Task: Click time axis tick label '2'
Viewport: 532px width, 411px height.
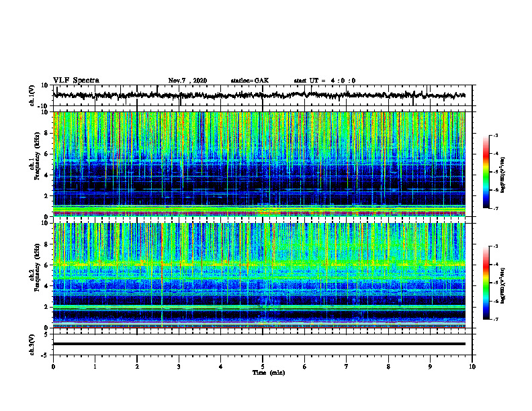Action: (x=137, y=367)
